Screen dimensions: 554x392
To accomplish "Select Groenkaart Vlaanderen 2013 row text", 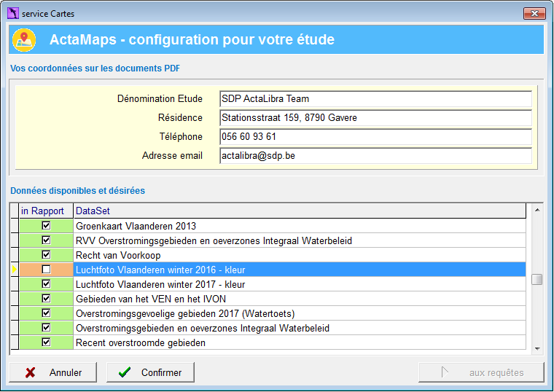I will pos(136,226).
